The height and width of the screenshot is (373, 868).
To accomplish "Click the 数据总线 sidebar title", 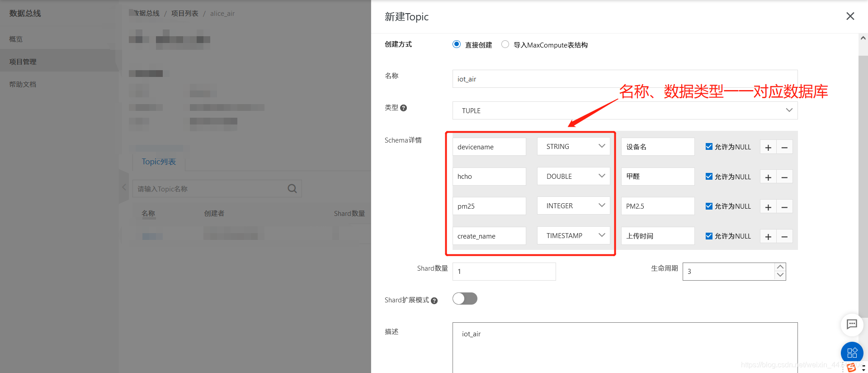I will (x=25, y=14).
